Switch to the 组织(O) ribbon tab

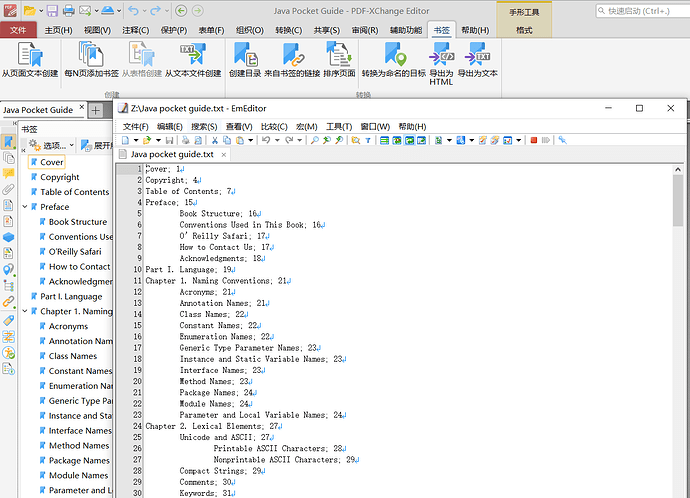(250, 30)
